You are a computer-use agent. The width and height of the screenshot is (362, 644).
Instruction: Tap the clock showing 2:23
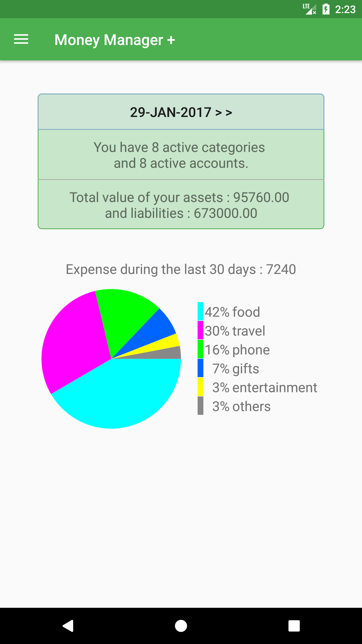point(345,10)
